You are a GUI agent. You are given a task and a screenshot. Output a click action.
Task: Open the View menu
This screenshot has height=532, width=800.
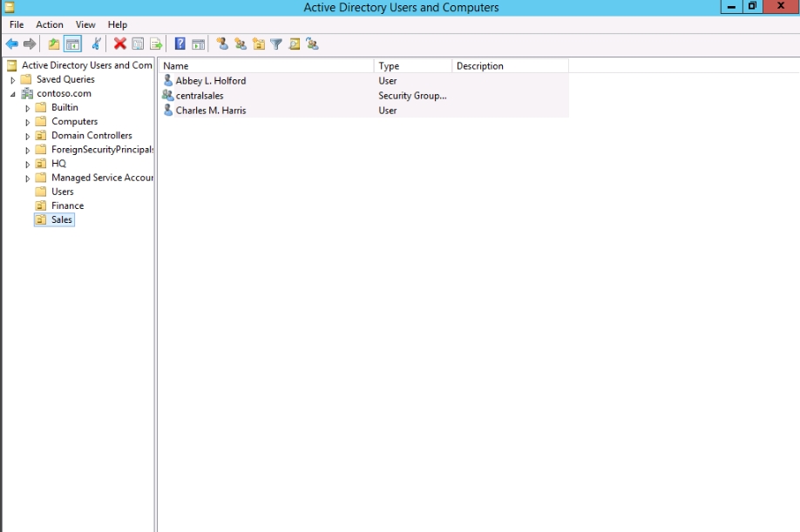[85, 24]
